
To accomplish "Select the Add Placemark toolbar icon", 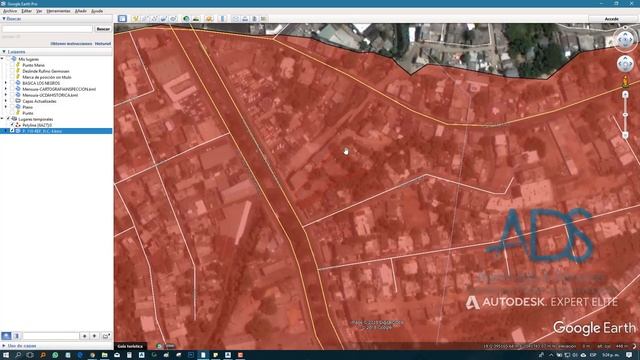I will tap(135, 19).
